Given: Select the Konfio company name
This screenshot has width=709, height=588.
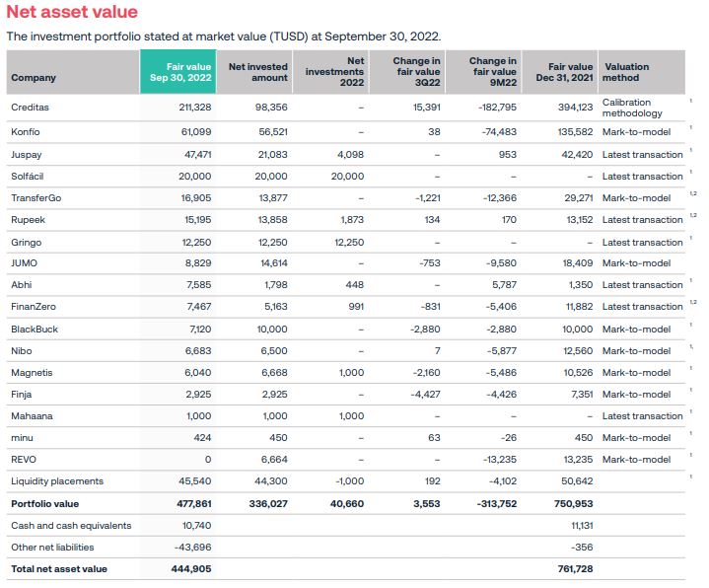Looking at the screenshot, I should [x=26, y=132].
